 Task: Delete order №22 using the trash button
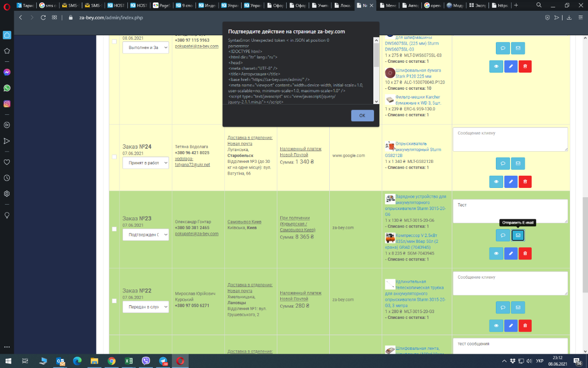pos(525,325)
